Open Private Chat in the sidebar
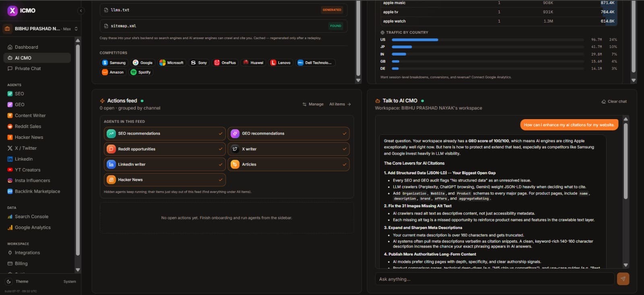The width and height of the screenshot is (644, 295). [37, 68]
